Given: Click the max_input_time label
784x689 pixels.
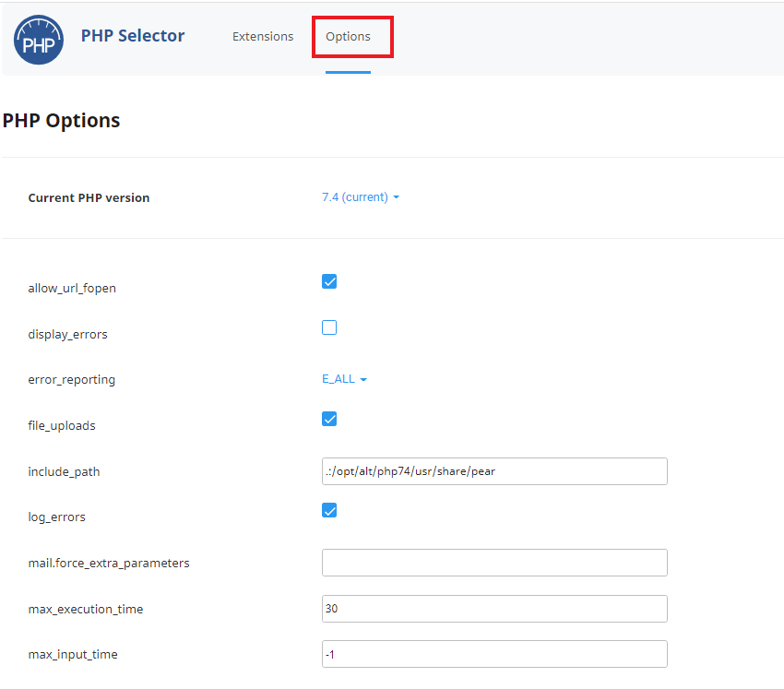Looking at the screenshot, I should tap(73, 655).
